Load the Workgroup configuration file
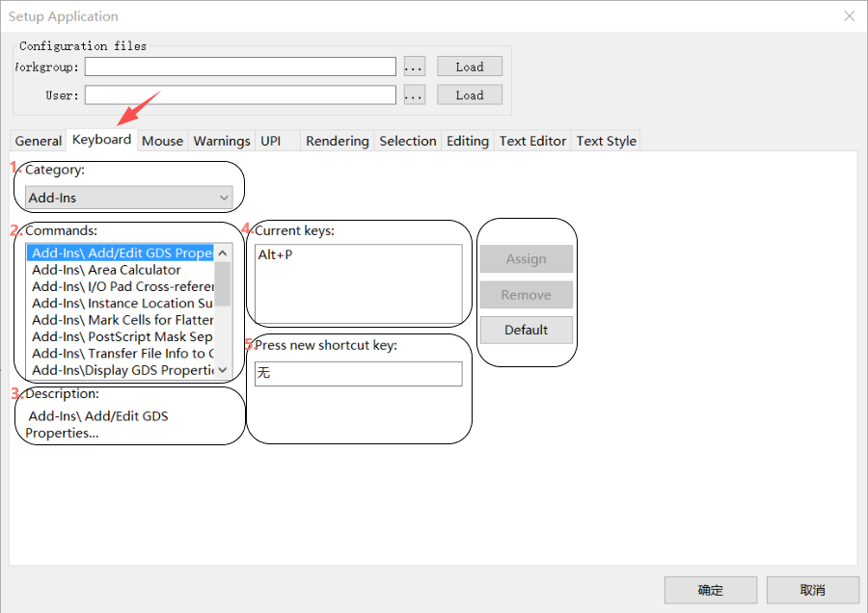 point(470,67)
